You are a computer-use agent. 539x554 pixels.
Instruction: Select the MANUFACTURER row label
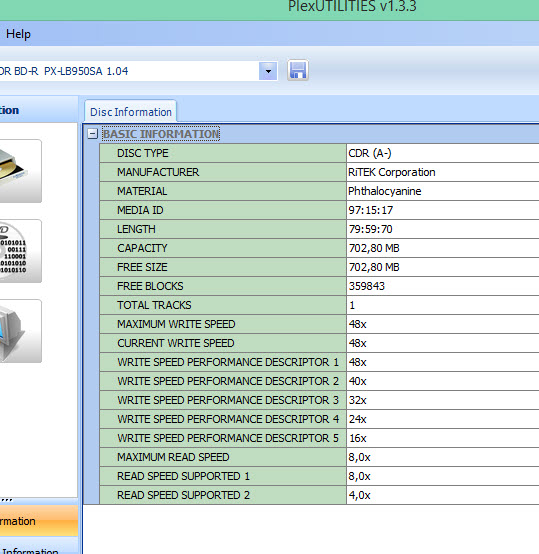point(158,172)
